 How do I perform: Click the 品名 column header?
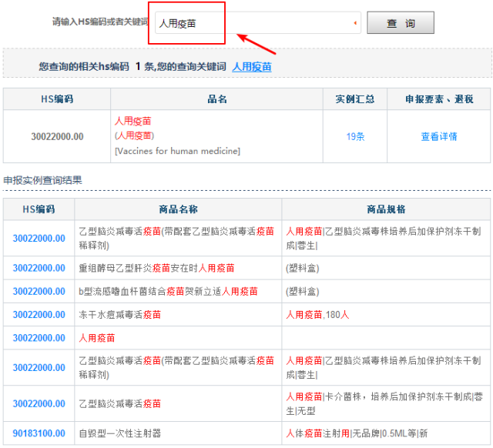(217, 99)
